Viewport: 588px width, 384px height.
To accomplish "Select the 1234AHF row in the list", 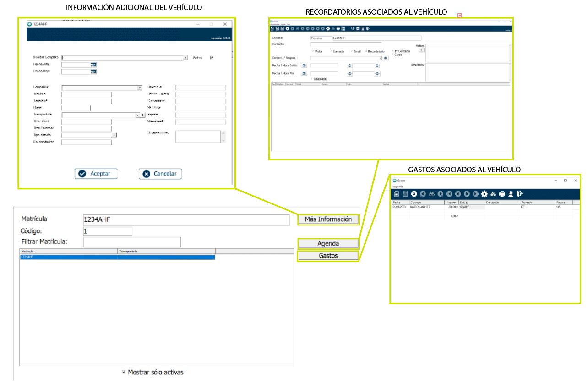I will click(x=69, y=257).
